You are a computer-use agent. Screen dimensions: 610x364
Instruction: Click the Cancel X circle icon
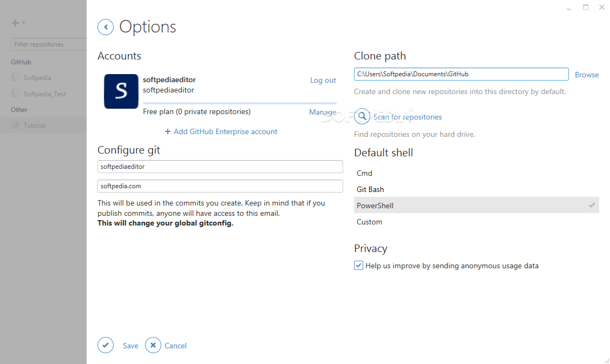pyautogui.click(x=153, y=345)
